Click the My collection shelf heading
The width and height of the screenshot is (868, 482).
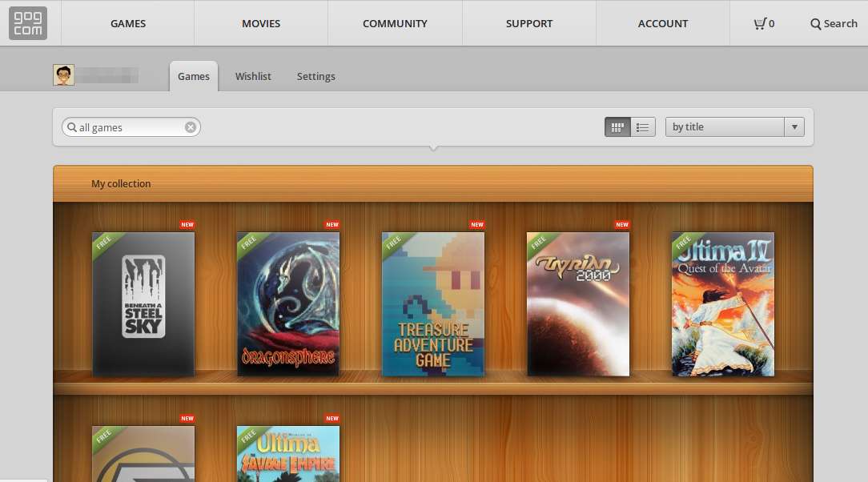point(121,183)
